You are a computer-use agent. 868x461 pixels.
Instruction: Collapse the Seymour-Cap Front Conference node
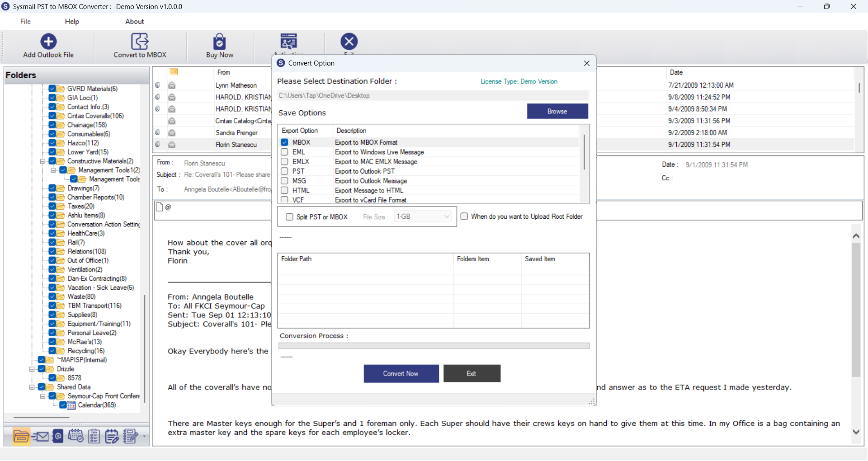click(42, 396)
